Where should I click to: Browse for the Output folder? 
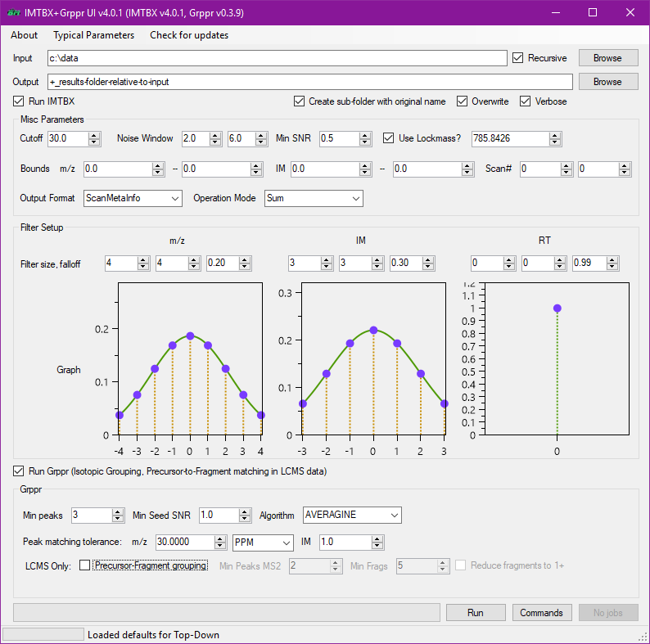(x=607, y=82)
